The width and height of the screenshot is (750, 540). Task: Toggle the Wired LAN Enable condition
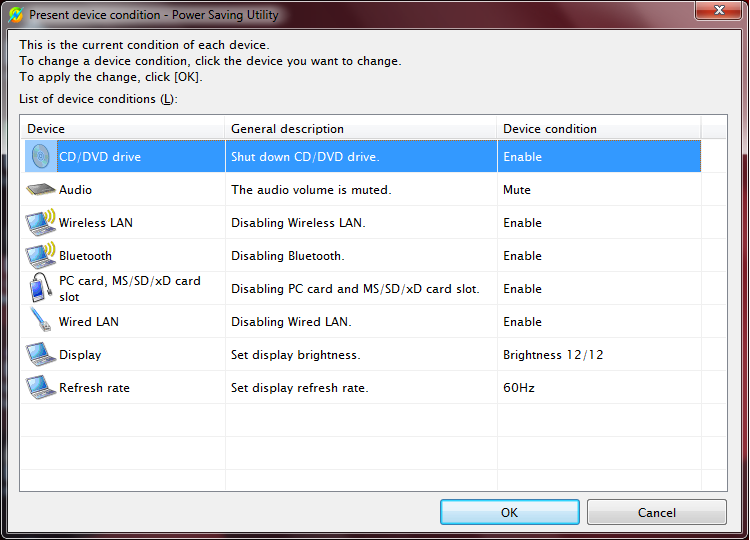(522, 322)
